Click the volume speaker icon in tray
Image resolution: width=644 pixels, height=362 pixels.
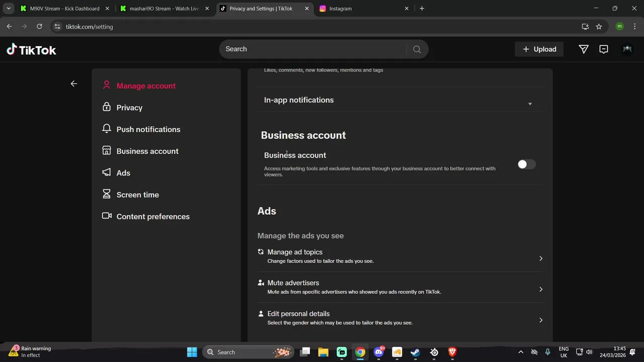[589, 352]
